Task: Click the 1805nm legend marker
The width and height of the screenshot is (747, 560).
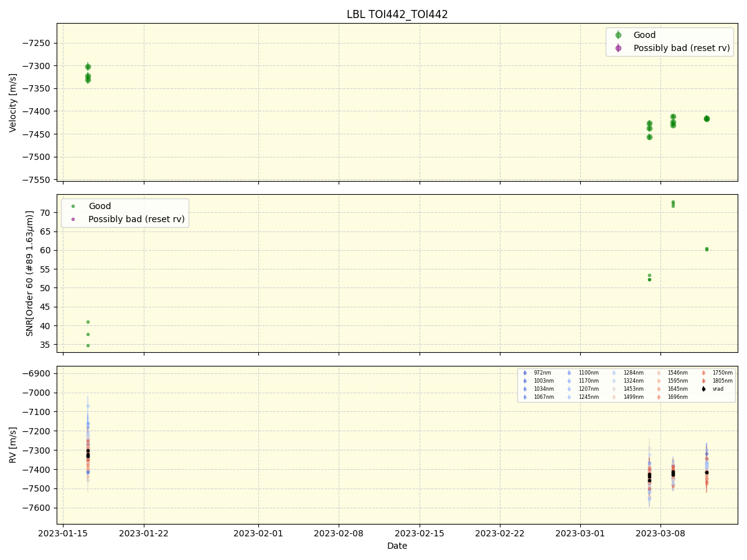Action: (703, 381)
